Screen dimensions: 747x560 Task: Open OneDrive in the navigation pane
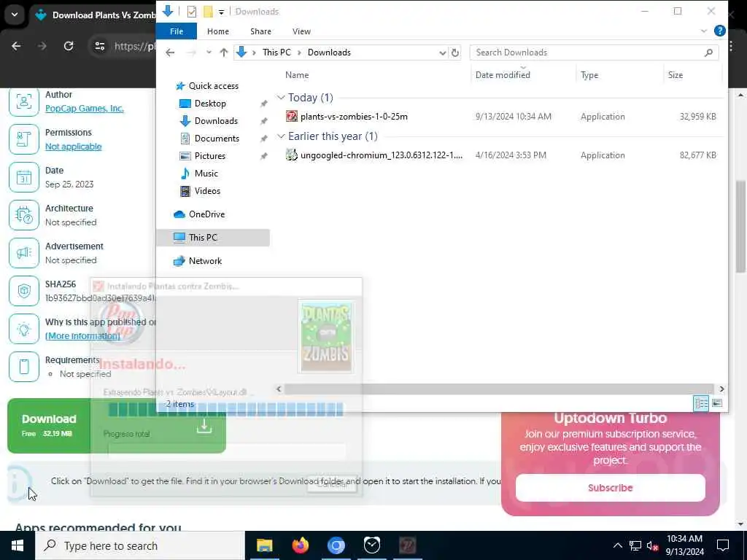[x=206, y=214]
